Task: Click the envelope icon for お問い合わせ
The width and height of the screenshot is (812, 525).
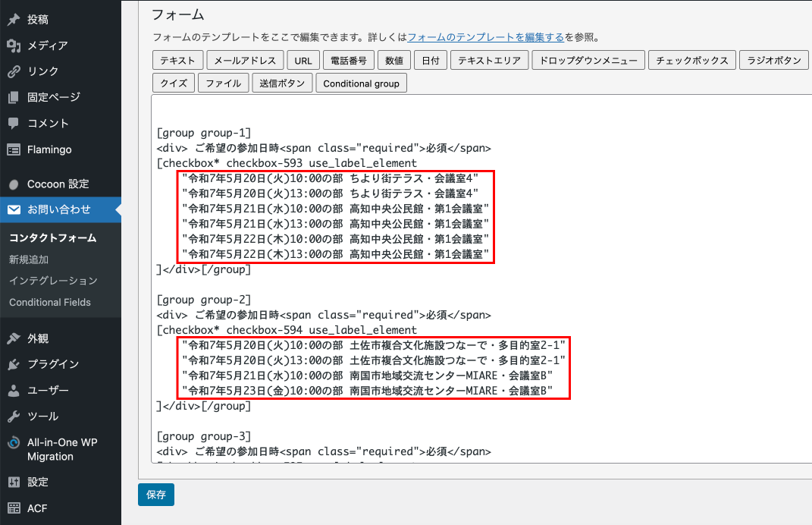Action: (14, 209)
